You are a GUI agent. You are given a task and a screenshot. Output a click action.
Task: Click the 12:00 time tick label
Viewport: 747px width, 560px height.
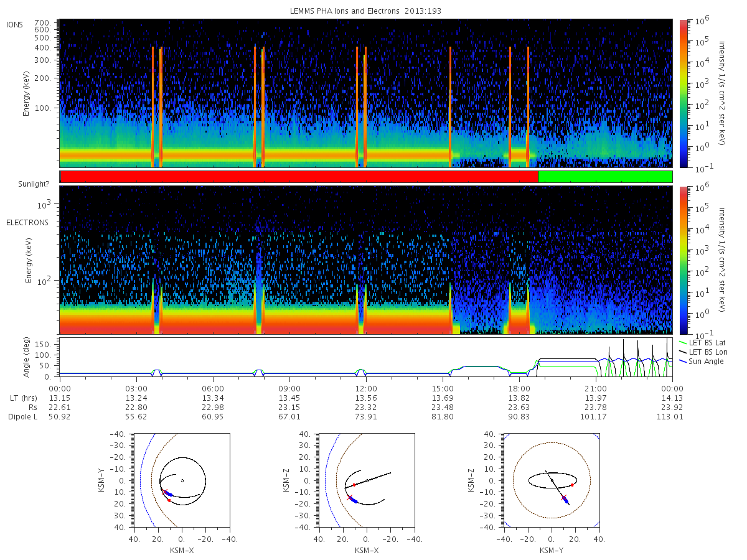(x=366, y=388)
